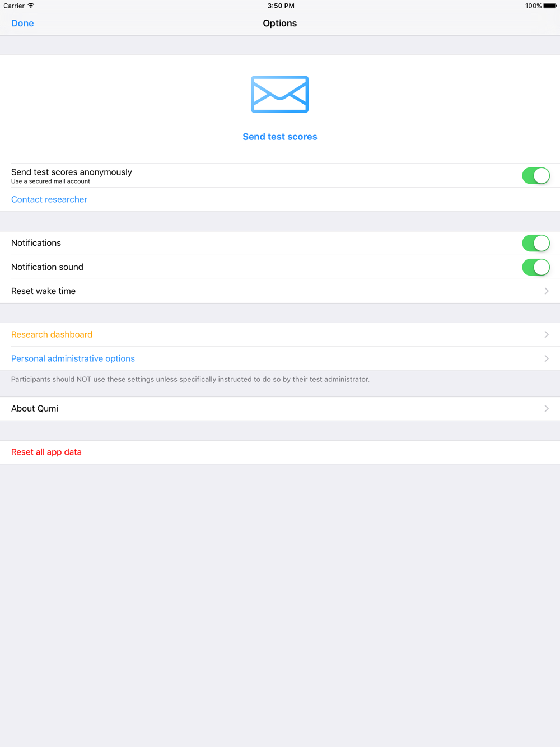
Task: Click the Wi-Fi icon in status bar
Action: (x=31, y=6)
